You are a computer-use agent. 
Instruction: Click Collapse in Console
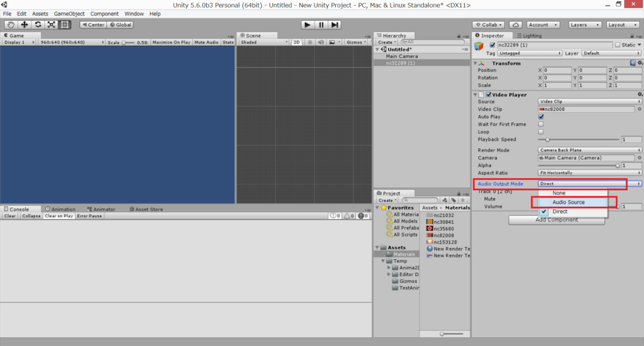[31, 216]
